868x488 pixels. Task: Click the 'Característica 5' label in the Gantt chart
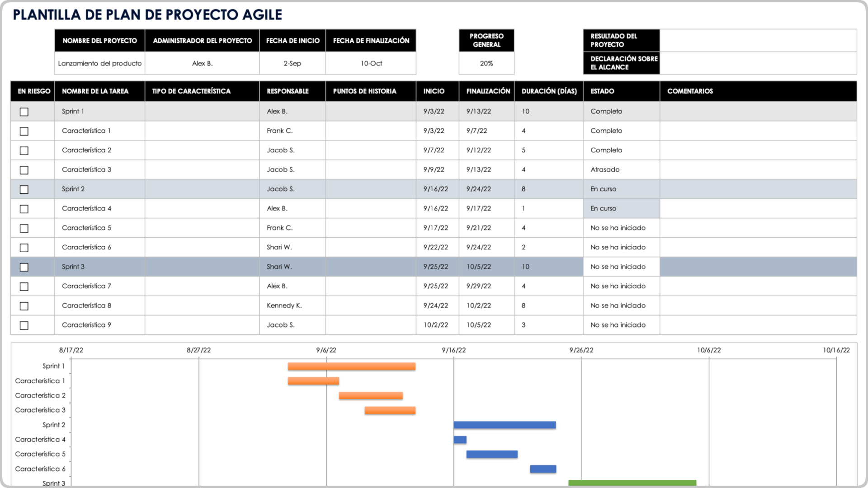(x=40, y=454)
